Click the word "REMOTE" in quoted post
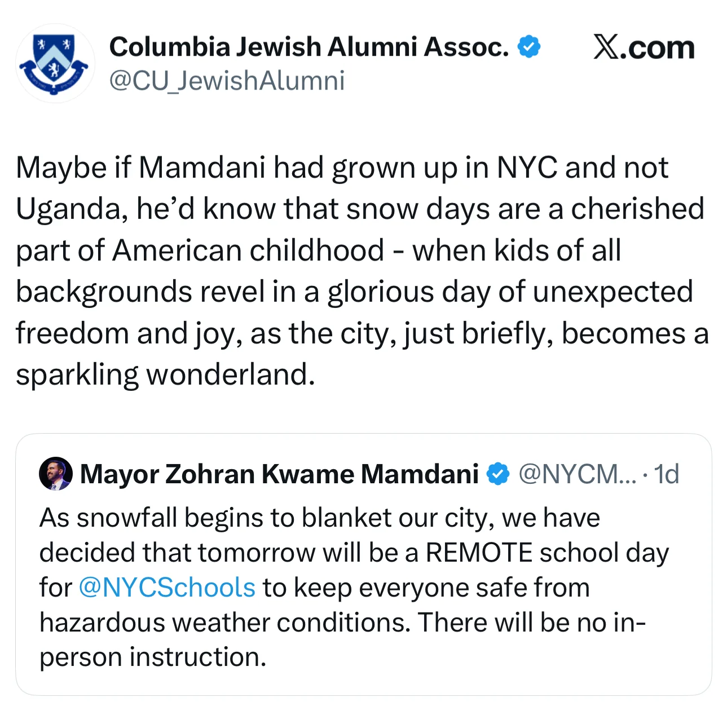727x728 pixels. point(479,553)
